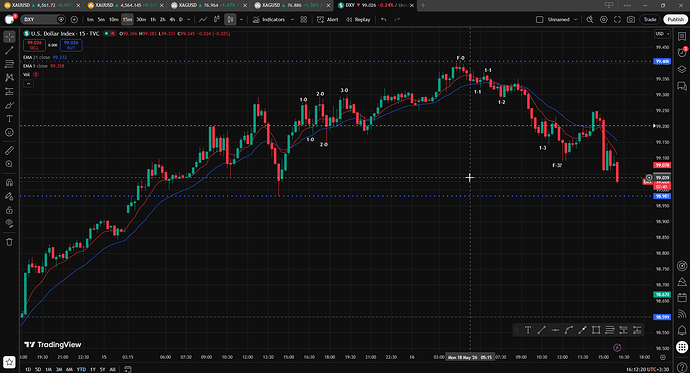Select the YTD date range
The width and height of the screenshot is (690, 373).
(x=81, y=369)
